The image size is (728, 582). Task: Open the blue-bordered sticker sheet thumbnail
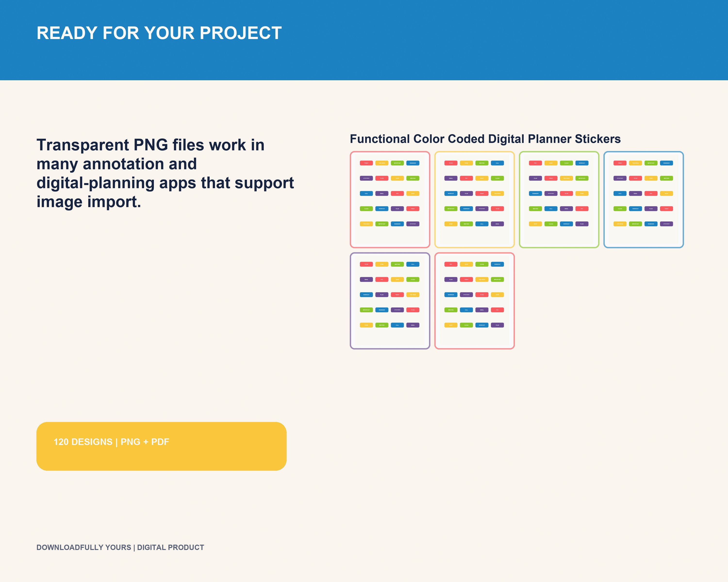tap(644, 200)
